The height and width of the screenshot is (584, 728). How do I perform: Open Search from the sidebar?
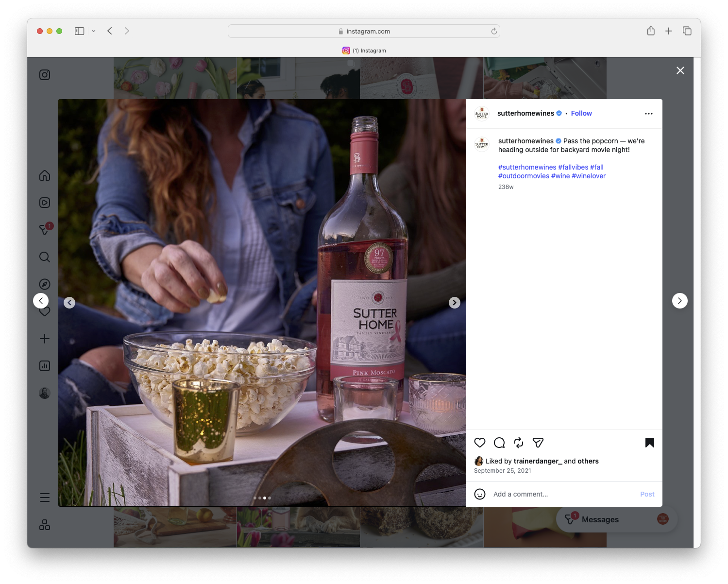44,257
